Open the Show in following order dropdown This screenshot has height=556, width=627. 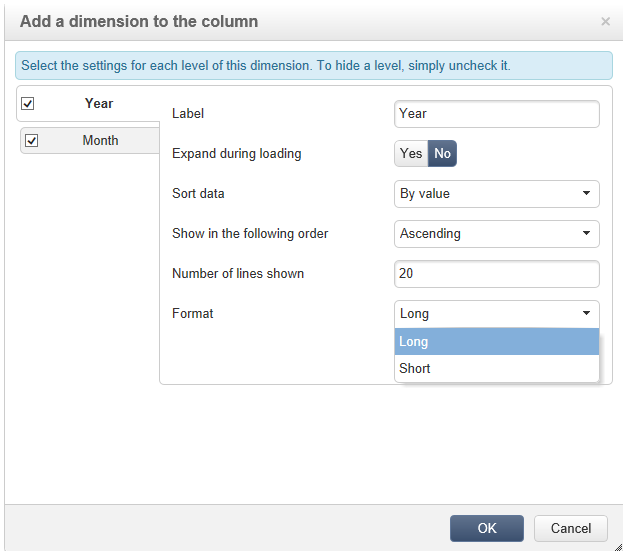point(496,234)
